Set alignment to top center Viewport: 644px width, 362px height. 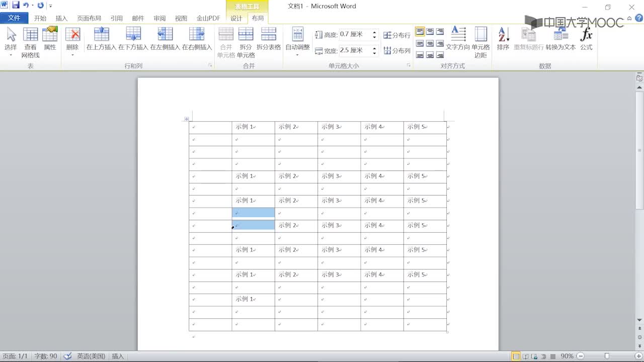point(430,31)
